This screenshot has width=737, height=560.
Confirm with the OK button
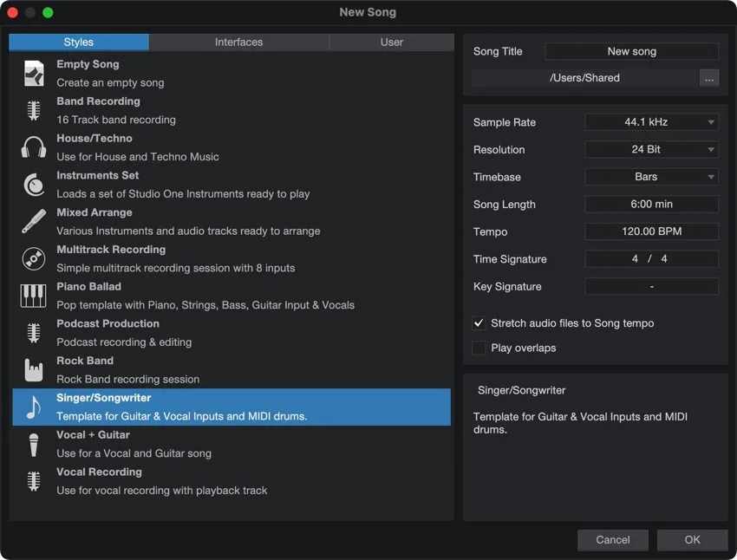[692, 539]
